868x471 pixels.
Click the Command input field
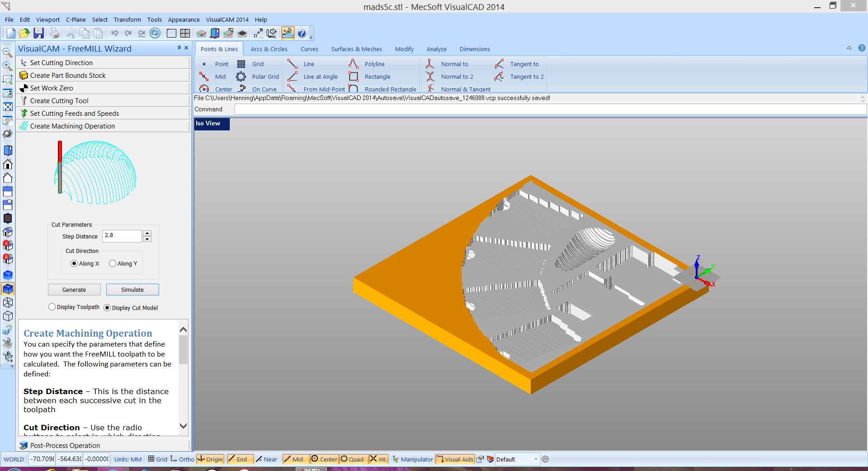550,109
